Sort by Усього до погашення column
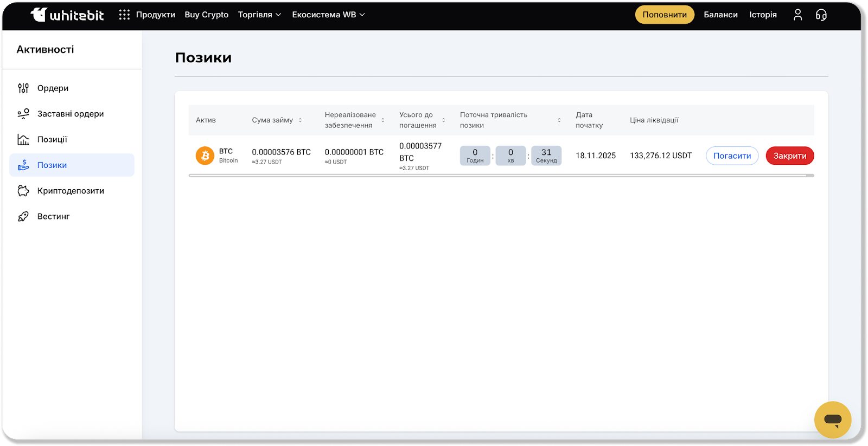The image size is (868, 446). click(444, 120)
